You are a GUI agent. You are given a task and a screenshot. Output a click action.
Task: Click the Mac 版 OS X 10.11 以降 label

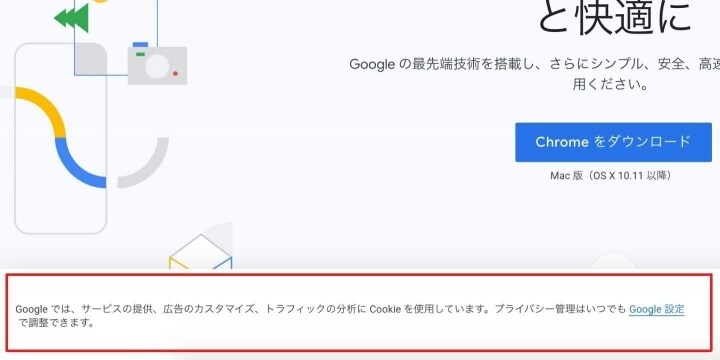coord(613,176)
